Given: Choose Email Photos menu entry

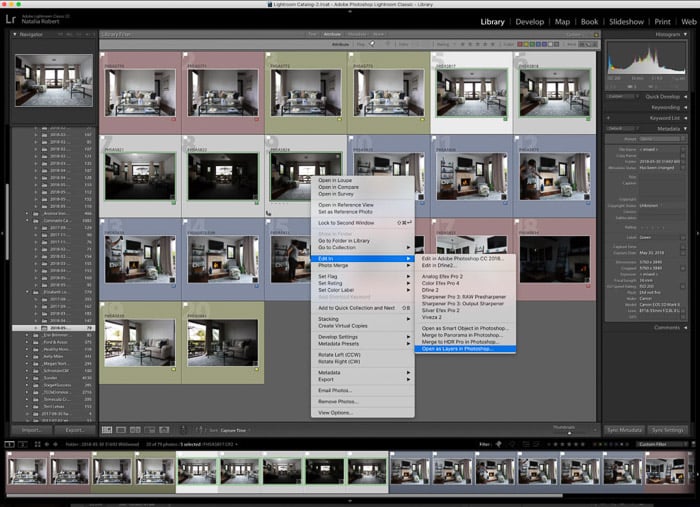Looking at the screenshot, I should tap(362, 391).
